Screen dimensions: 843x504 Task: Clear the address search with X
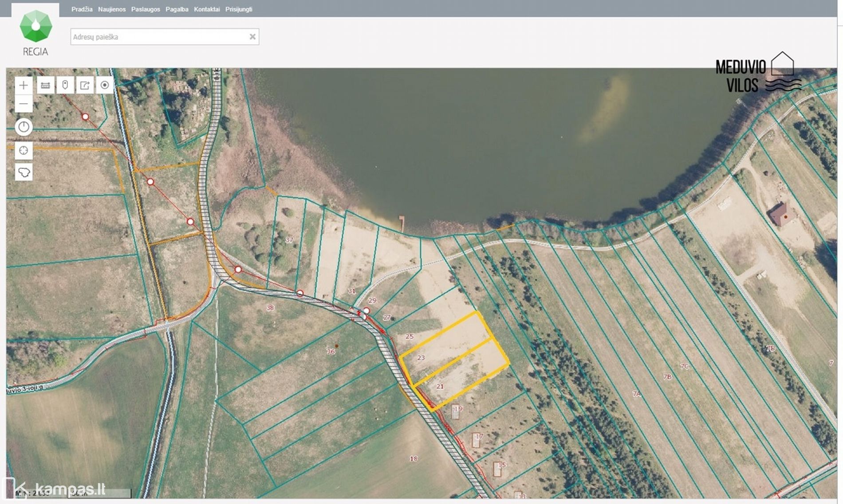(252, 37)
